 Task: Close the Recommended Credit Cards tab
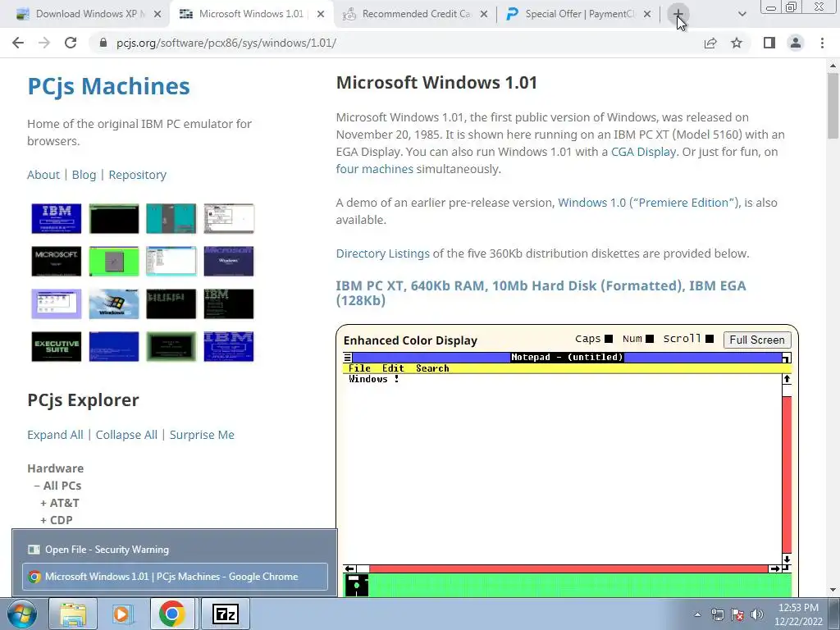point(484,14)
